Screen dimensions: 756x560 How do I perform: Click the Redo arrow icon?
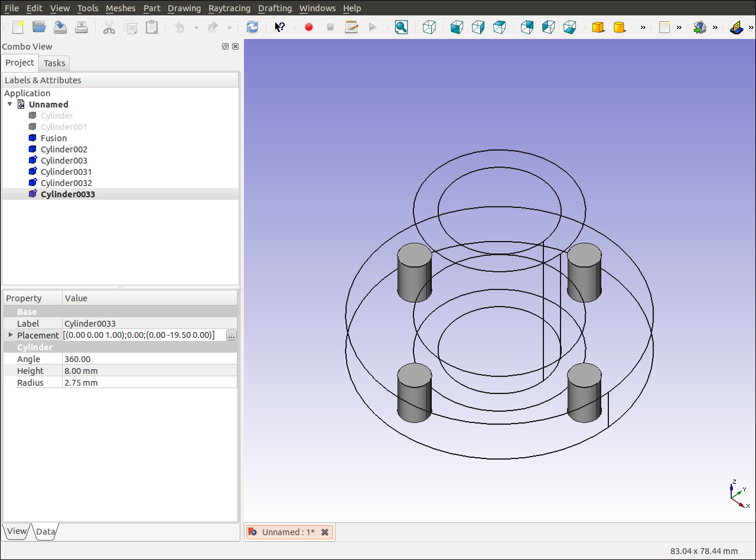pos(213,27)
